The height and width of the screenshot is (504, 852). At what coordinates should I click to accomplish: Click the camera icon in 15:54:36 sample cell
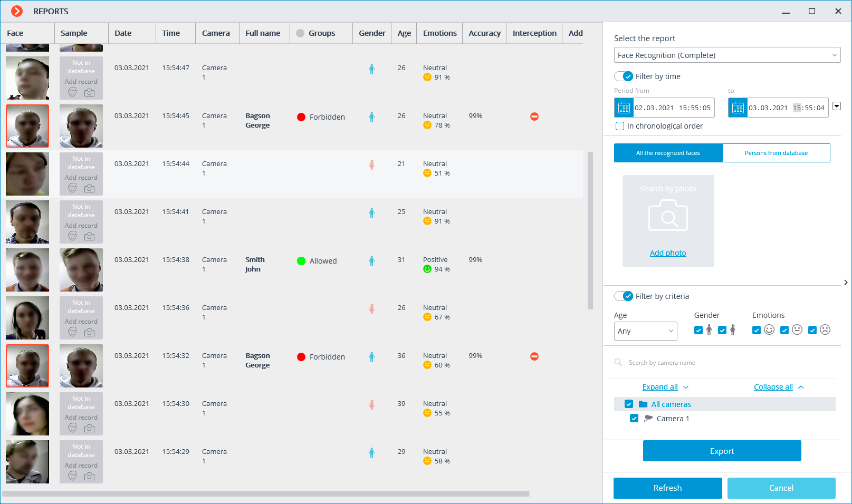pos(90,332)
